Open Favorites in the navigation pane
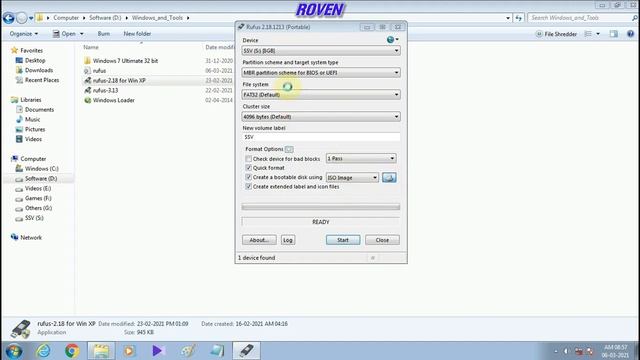Image resolution: width=640 pixels, height=360 pixels. click(x=27, y=51)
